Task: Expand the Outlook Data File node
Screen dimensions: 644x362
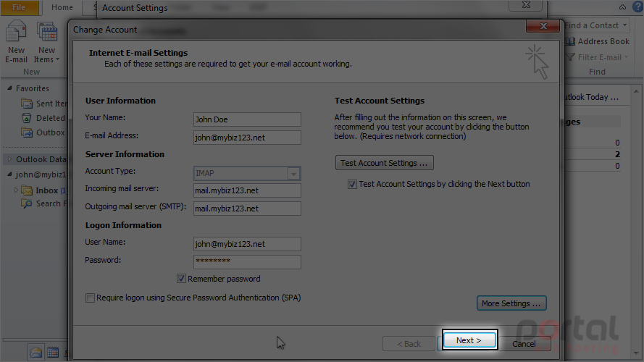Action: click(9, 159)
